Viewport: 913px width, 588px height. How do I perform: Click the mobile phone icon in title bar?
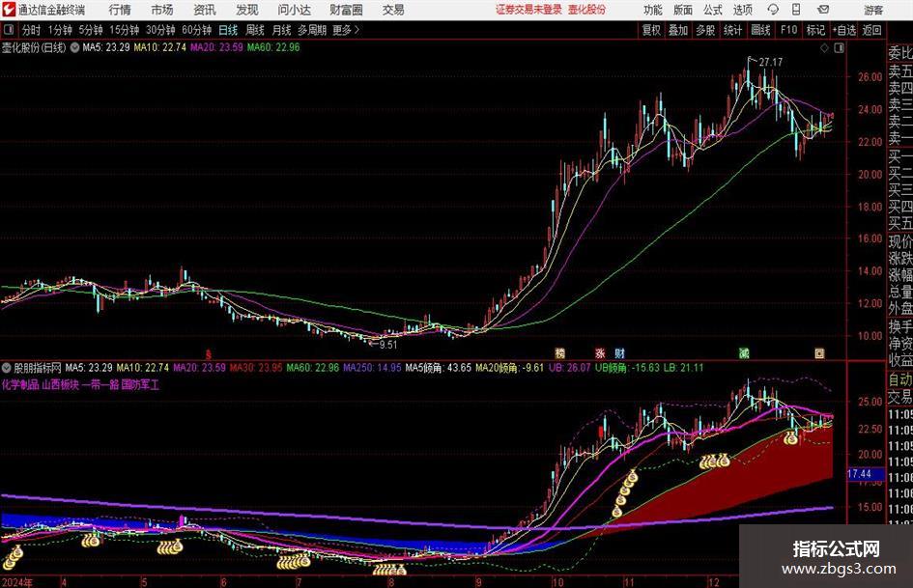click(796, 10)
